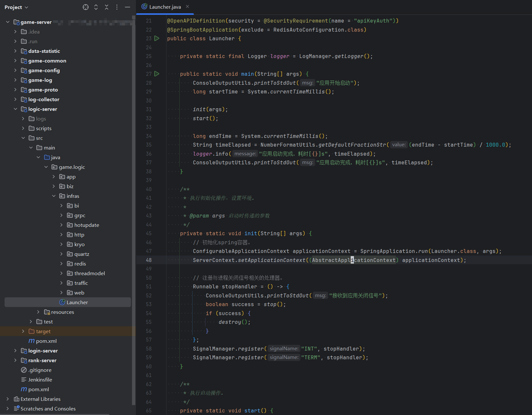Run the main method from the gutter

157,74
